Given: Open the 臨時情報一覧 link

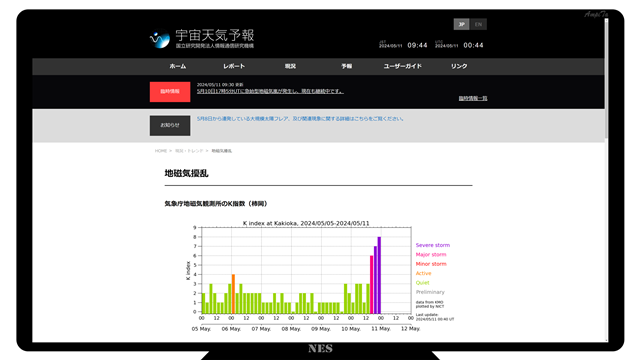Looking at the screenshot, I should 473,98.
